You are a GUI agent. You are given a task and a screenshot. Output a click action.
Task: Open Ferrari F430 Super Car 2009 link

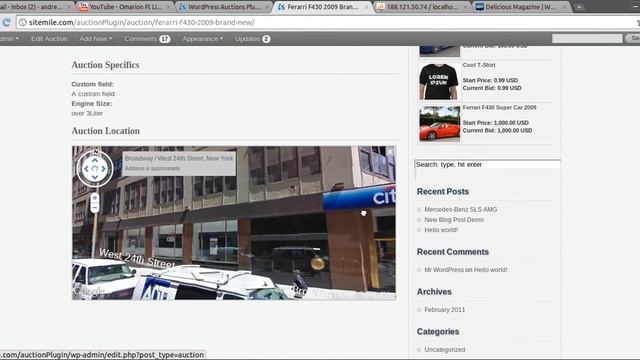click(x=499, y=107)
